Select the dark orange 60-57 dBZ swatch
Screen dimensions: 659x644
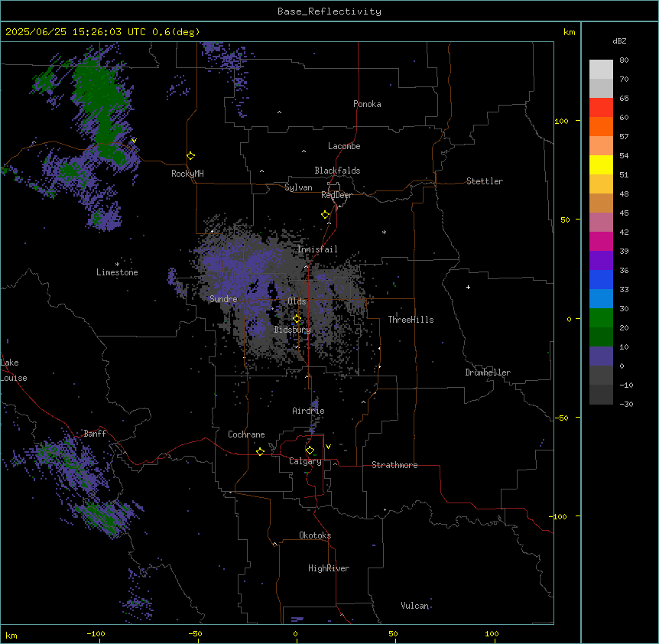point(601,126)
